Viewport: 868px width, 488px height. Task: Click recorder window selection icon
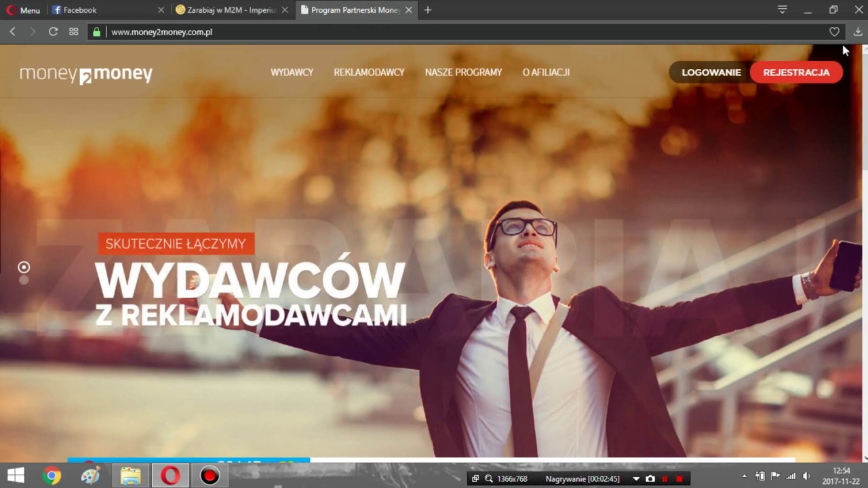(x=475, y=479)
